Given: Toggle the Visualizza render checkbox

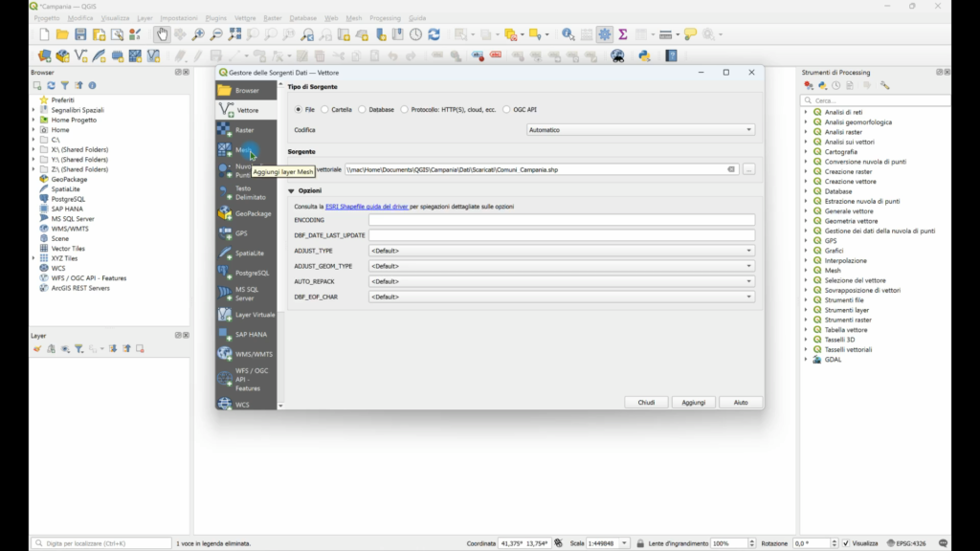Looking at the screenshot, I should 846,543.
